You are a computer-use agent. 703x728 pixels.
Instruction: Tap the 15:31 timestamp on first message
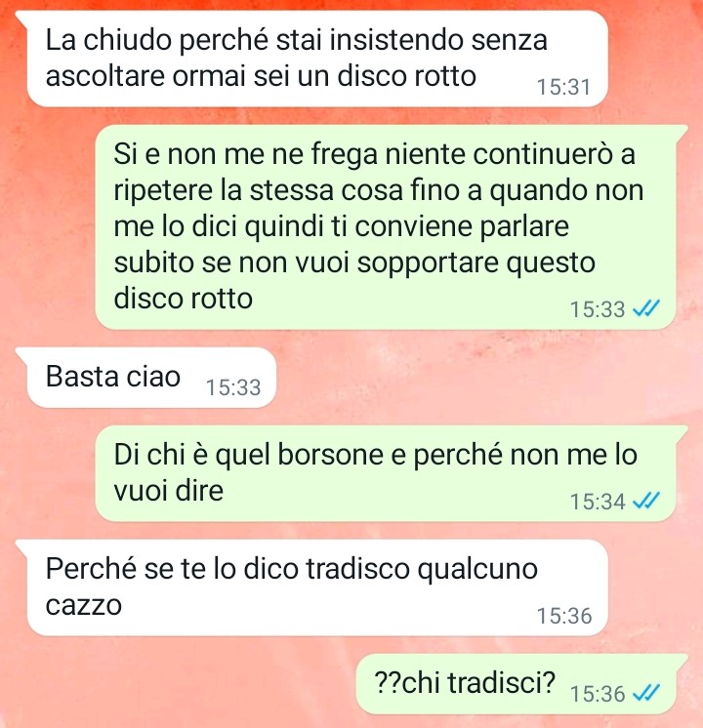click(563, 87)
